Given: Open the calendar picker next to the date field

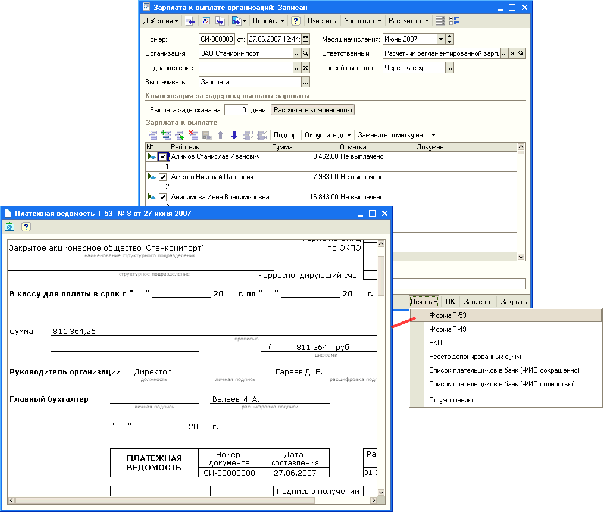Looking at the screenshot, I should (306, 39).
